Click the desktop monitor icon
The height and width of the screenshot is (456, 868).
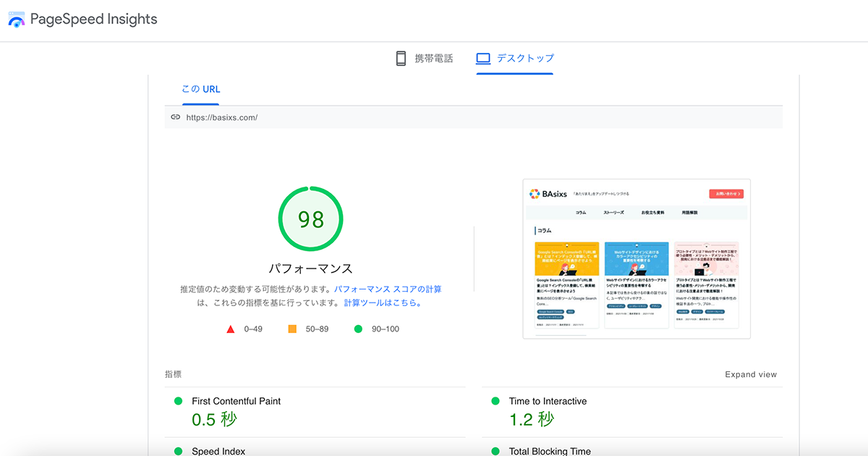click(x=483, y=59)
